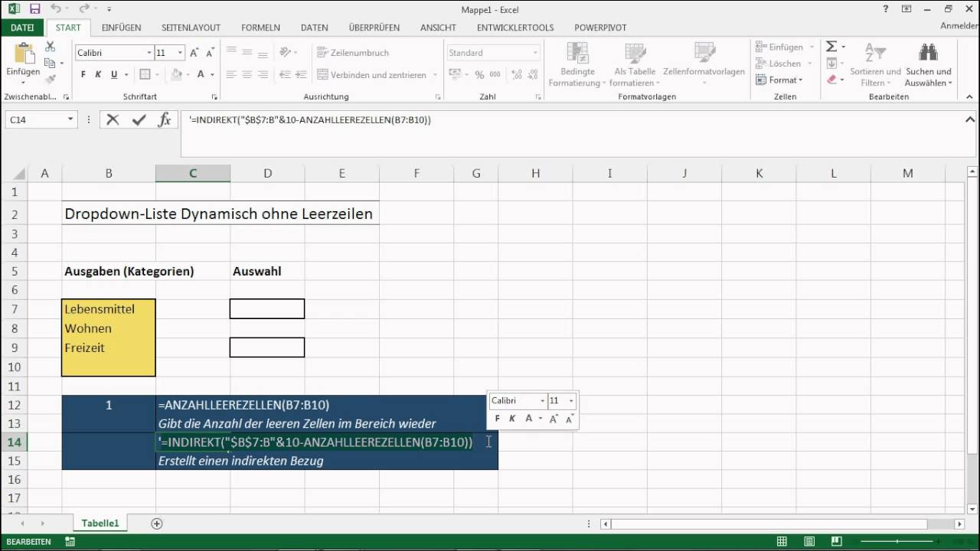
Task: Switch to the FORMELN tab
Action: pyautogui.click(x=260, y=28)
